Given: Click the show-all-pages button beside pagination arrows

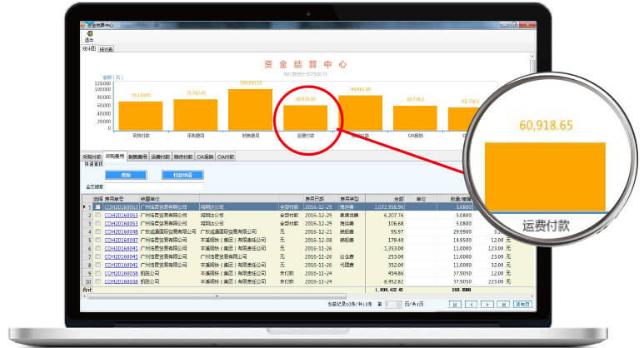Looking at the screenshot, I should pyautogui.click(x=523, y=304).
